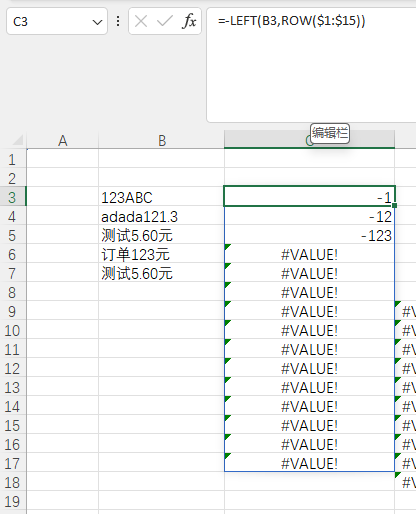Select column A header
The width and height of the screenshot is (416, 514).
pyautogui.click(x=63, y=140)
